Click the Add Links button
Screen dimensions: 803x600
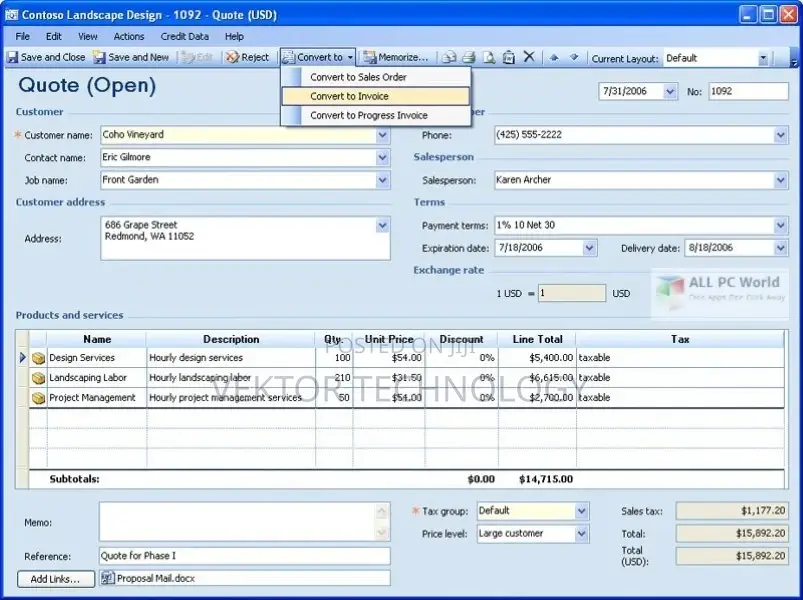click(56, 579)
